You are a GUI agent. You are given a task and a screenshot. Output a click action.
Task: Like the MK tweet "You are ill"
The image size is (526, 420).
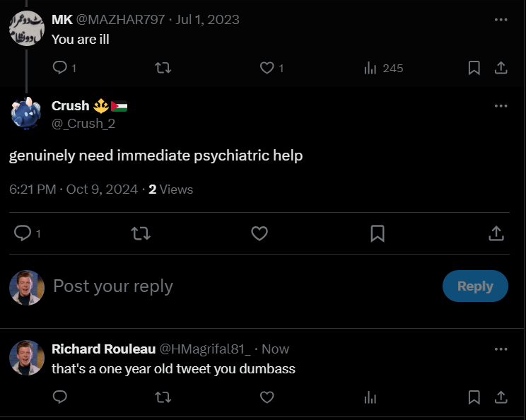(x=267, y=68)
